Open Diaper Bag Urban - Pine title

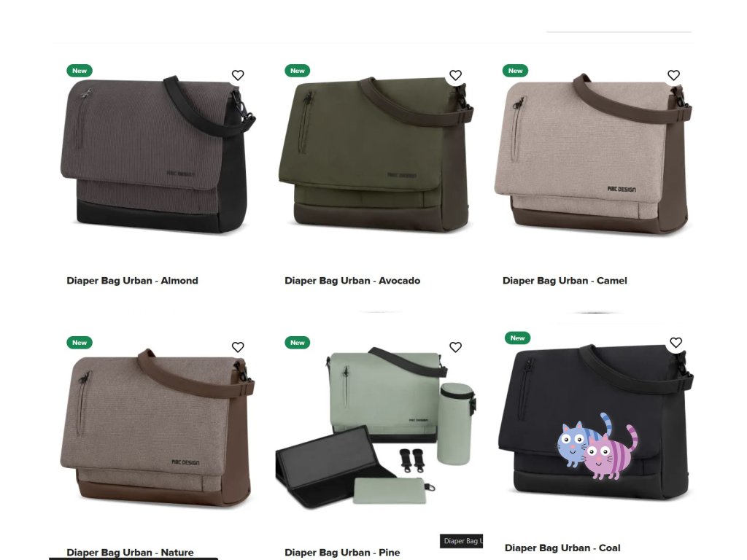pos(342,553)
